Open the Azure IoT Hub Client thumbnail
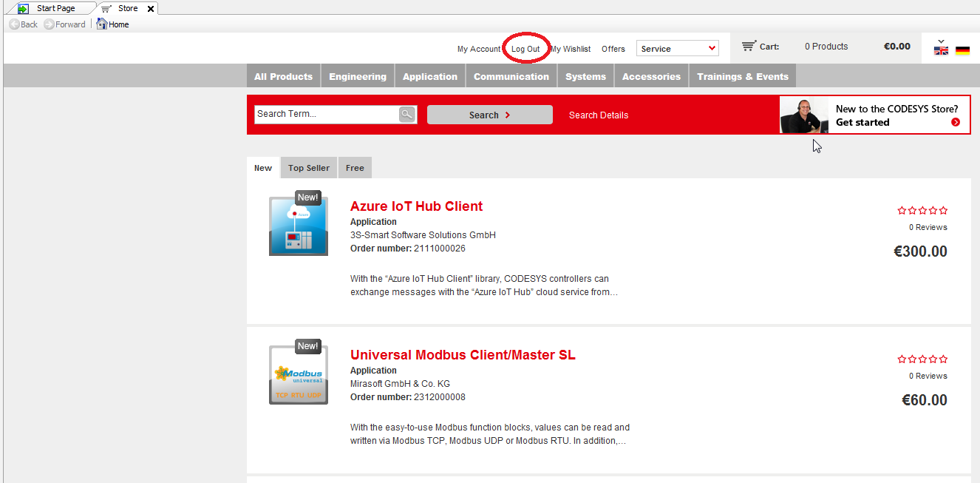 (298, 226)
